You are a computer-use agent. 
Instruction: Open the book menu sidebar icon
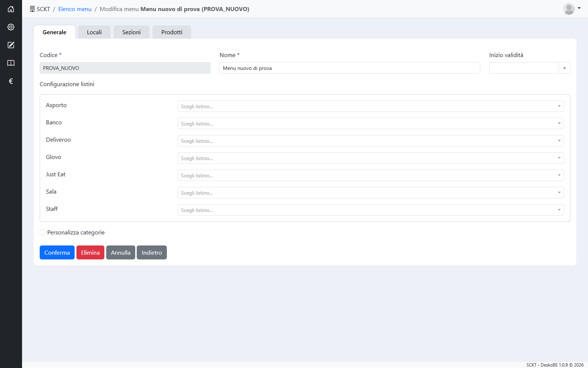[11, 63]
